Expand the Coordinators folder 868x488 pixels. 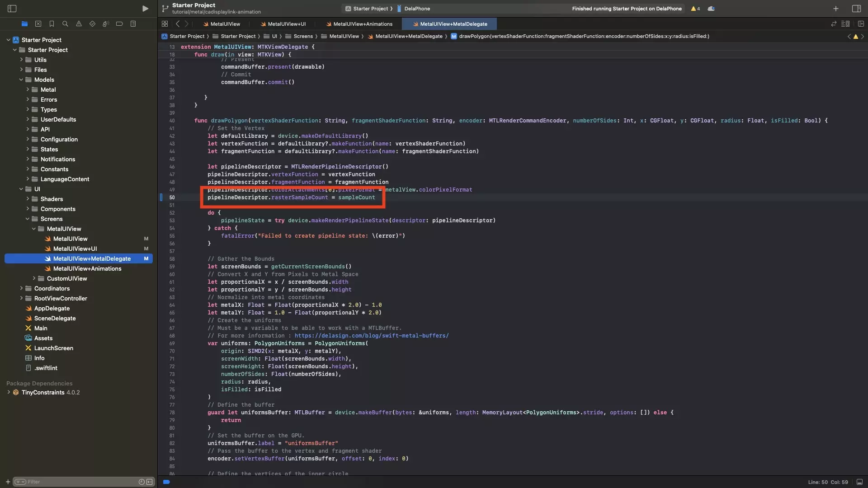point(21,288)
